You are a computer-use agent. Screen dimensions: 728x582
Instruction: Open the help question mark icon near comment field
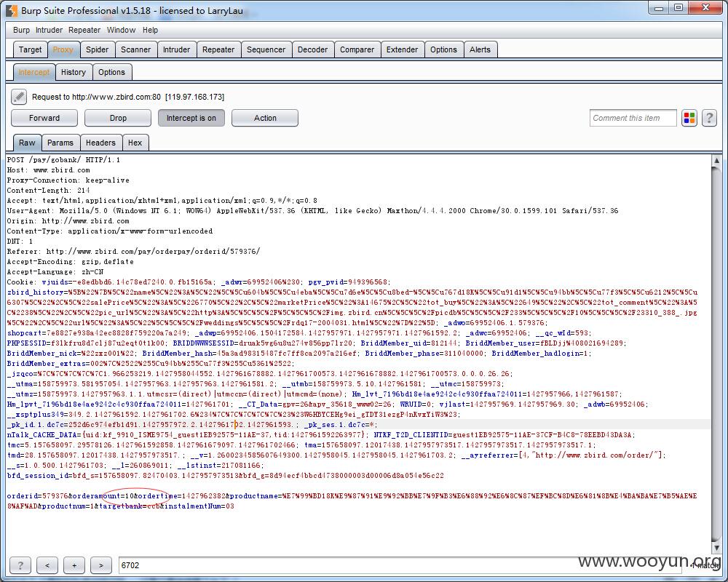[x=709, y=118]
